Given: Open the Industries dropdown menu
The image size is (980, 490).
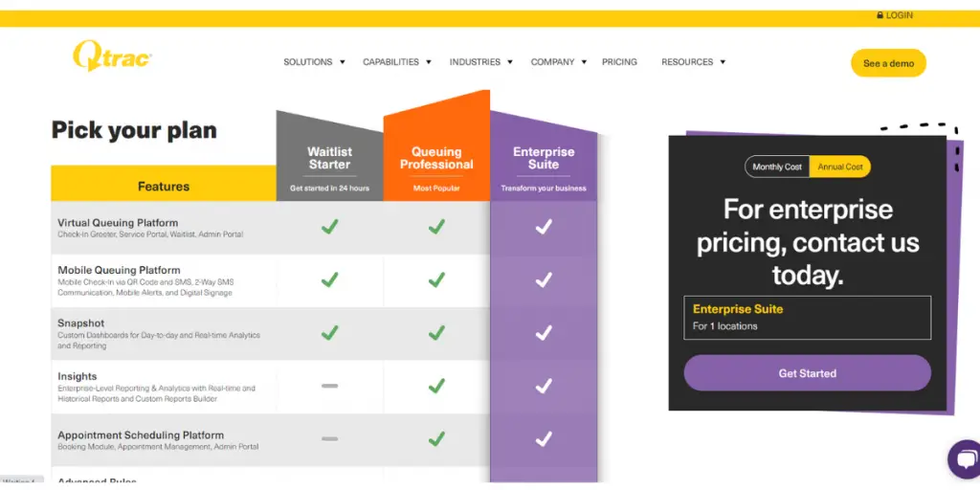Looking at the screenshot, I should pos(480,62).
